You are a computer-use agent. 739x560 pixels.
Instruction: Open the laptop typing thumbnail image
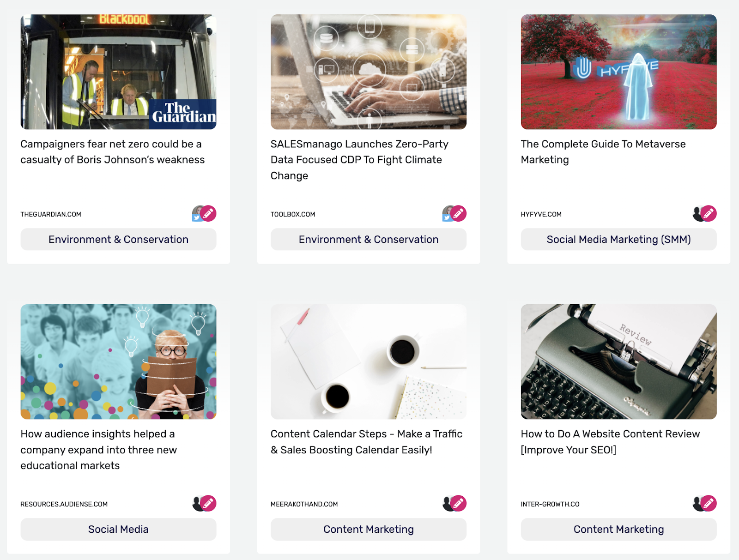[x=369, y=72]
